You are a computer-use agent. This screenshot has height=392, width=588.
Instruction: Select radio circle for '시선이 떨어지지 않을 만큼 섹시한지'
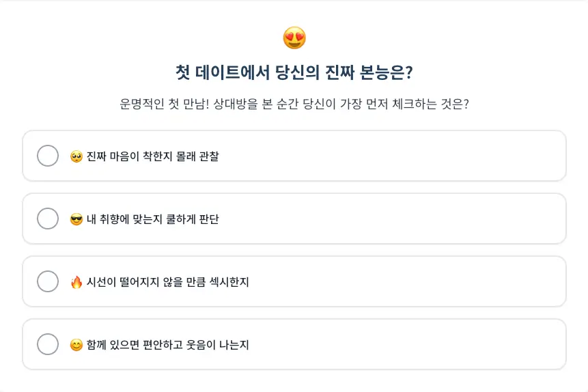(48, 281)
